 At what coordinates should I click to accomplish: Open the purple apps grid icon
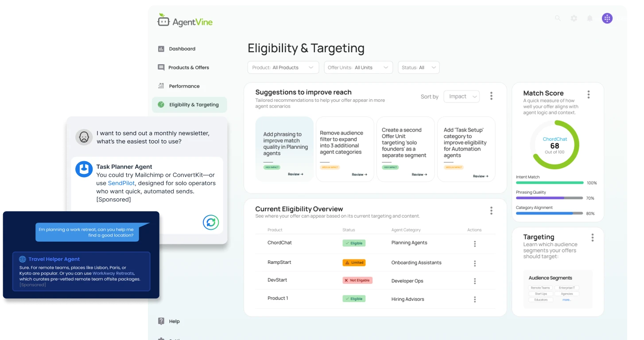coord(607,18)
